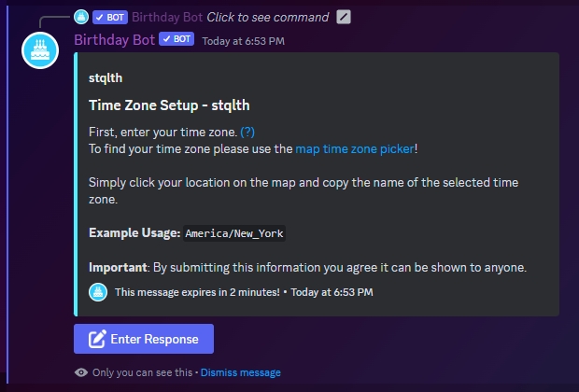The width and height of the screenshot is (579, 392).
Task: Click 'Click to see command' text
Action: [267, 17]
